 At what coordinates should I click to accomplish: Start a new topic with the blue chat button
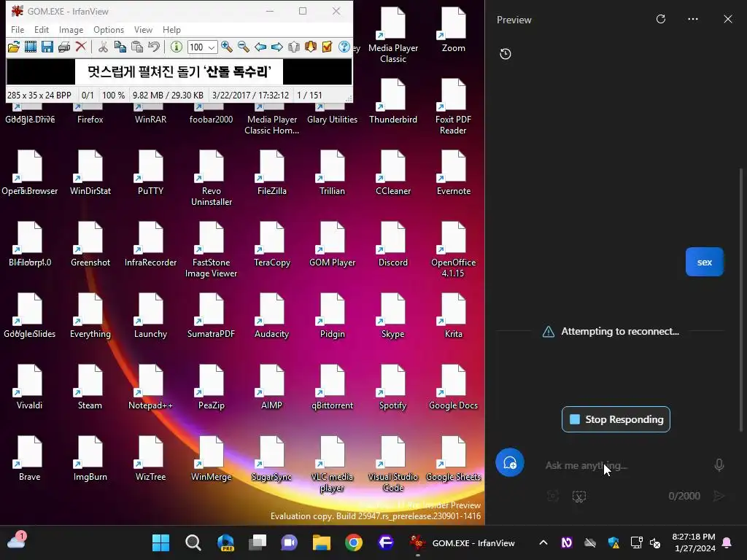510,462
